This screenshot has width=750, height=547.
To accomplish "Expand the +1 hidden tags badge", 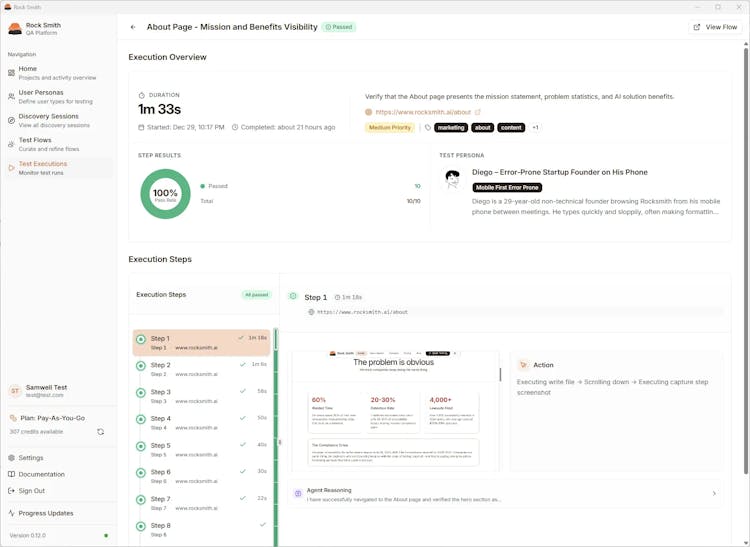I will [x=535, y=128].
